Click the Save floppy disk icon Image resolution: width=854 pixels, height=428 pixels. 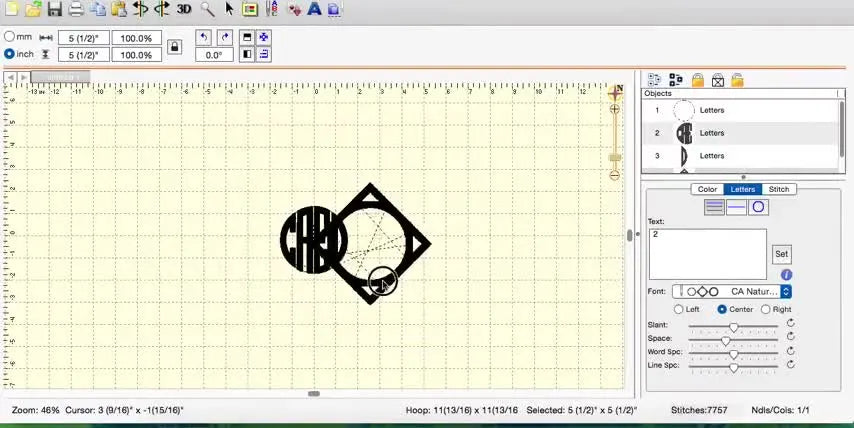click(x=54, y=9)
